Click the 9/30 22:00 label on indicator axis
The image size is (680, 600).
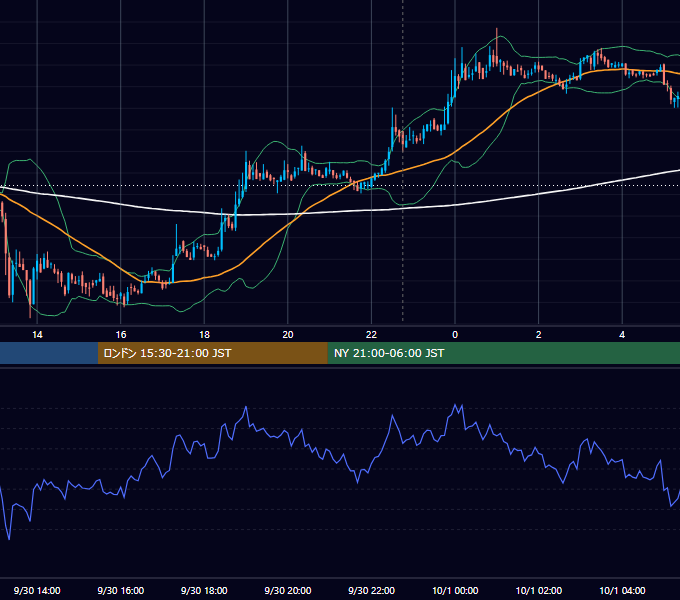point(371,590)
